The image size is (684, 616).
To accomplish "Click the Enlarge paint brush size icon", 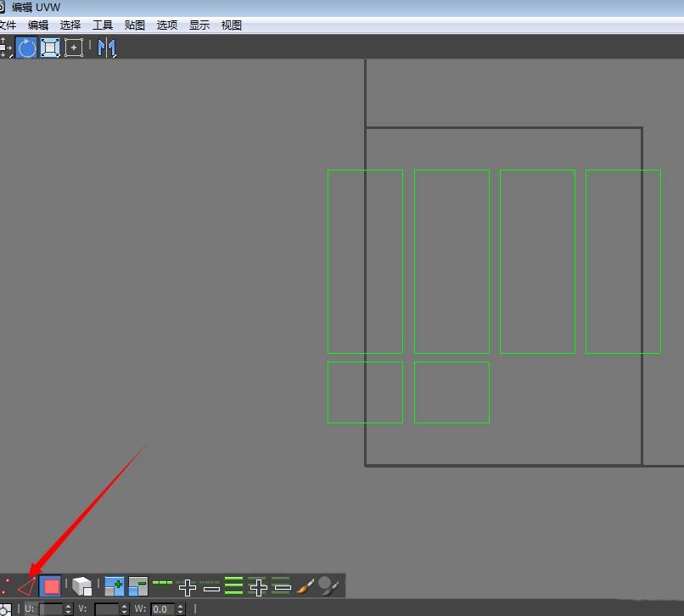I will [x=328, y=586].
